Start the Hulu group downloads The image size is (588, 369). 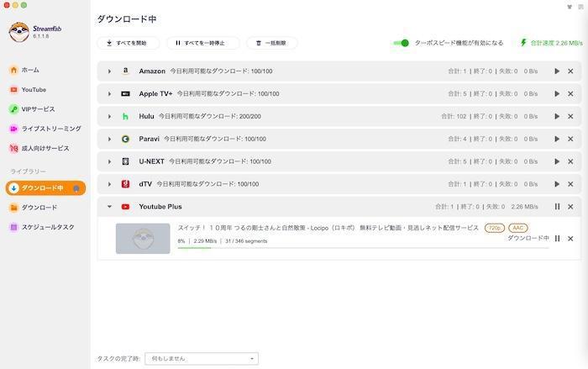(x=557, y=116)
